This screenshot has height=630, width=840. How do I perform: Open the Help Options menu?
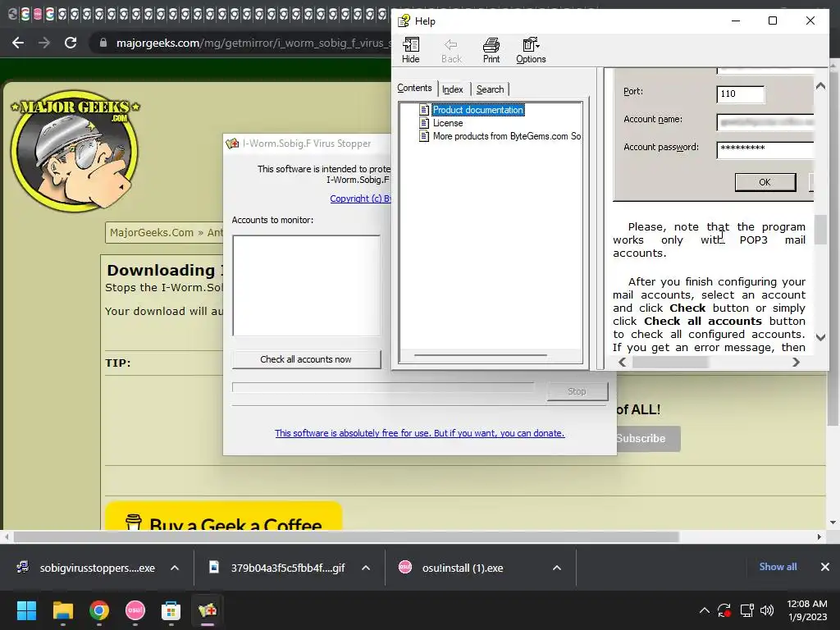(531, 50)
